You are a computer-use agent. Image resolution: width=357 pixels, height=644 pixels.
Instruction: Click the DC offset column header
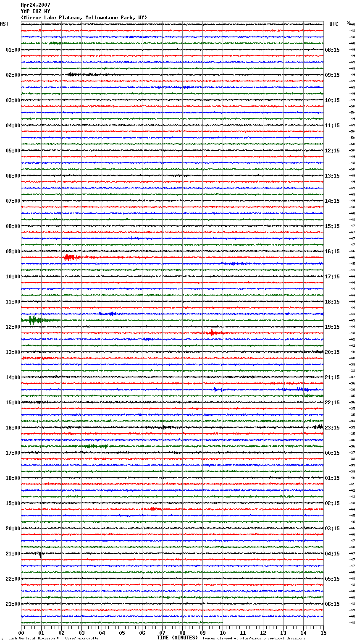[x=349, y=23]
